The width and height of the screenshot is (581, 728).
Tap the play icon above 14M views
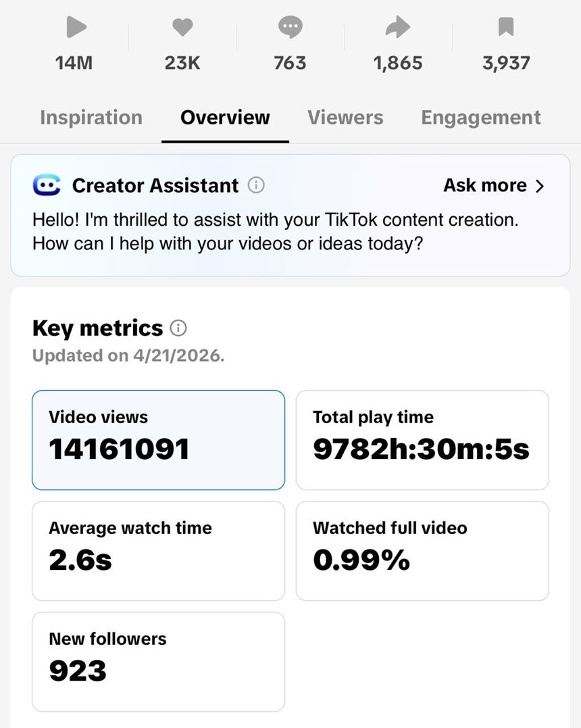click(76, 27)
